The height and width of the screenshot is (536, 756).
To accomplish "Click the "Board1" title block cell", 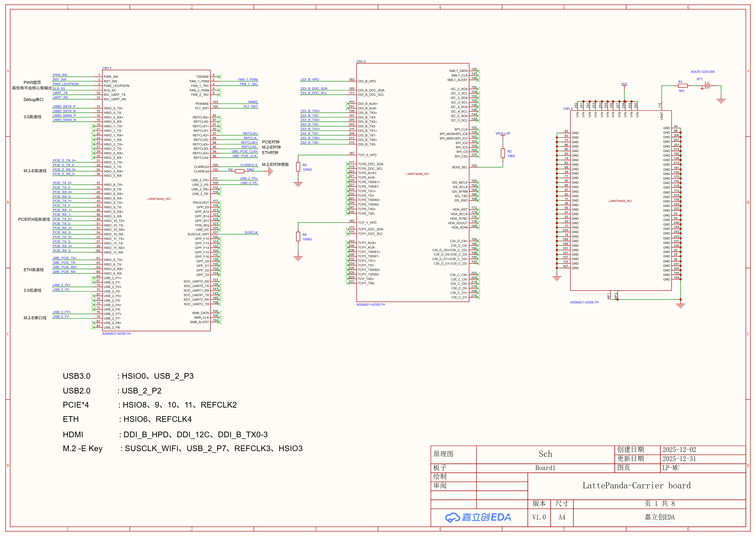I will click(545, 468).
